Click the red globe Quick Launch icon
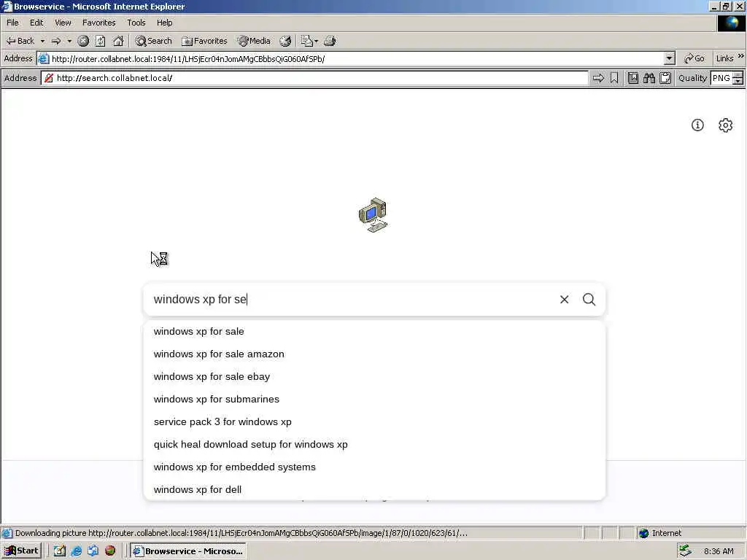The height and width of the screenshot is (560, 747). pos(110,551)
